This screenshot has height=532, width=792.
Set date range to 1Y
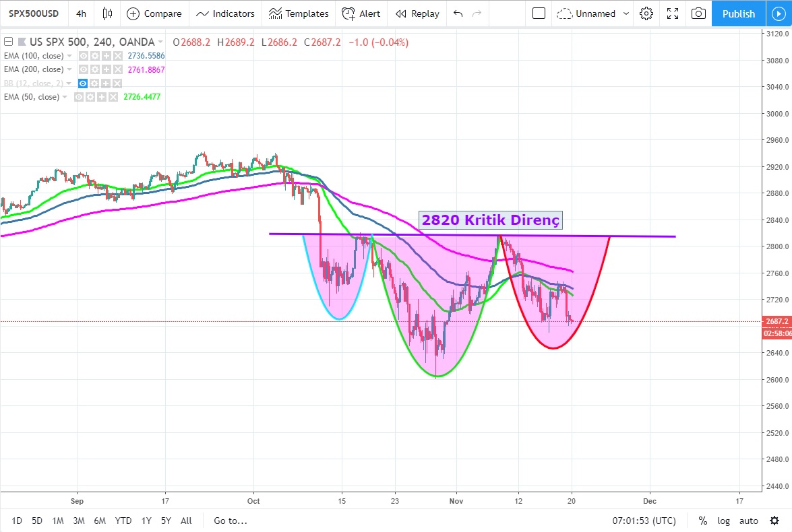point(146,521)
